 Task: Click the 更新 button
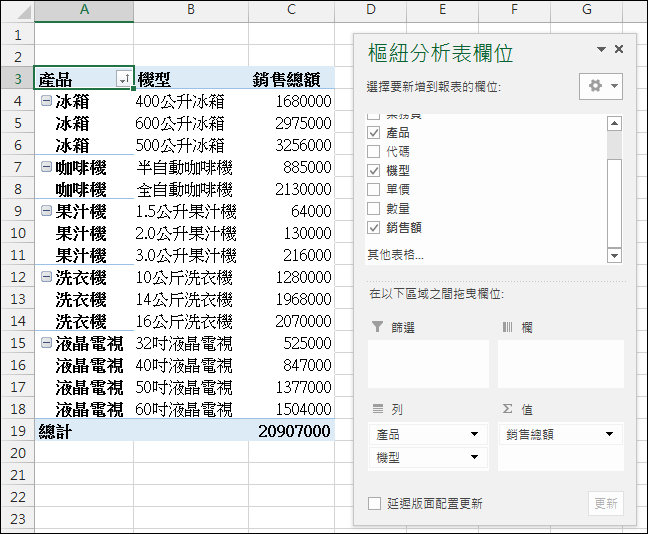click(x=606, y=503)
